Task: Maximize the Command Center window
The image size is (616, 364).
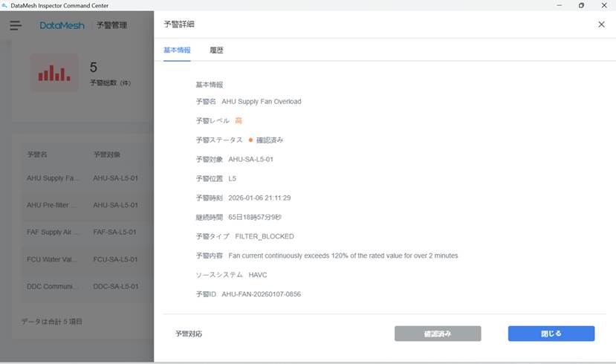Action: (581, 5)
